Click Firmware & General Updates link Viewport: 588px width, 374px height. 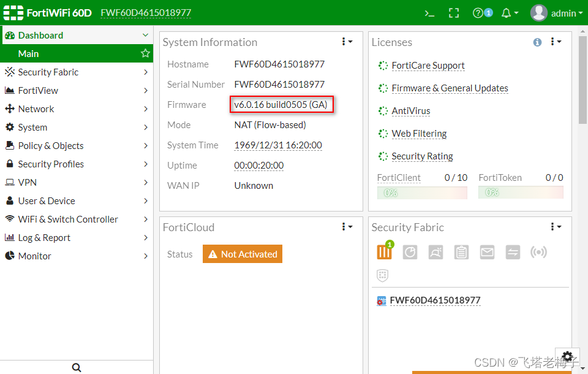pos(450,88)
